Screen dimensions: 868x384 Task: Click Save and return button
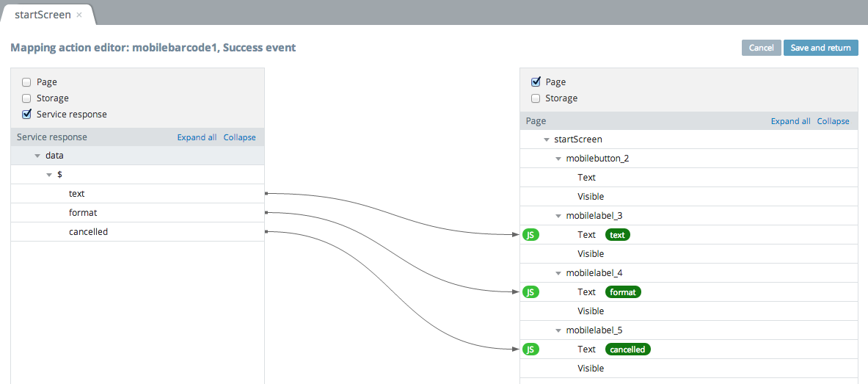tap(820, 48)
